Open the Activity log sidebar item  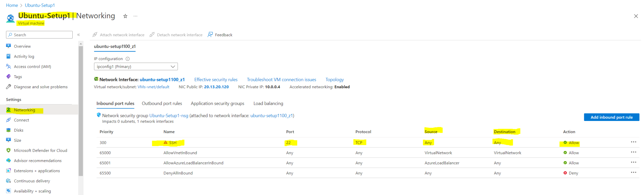[24, 56]
